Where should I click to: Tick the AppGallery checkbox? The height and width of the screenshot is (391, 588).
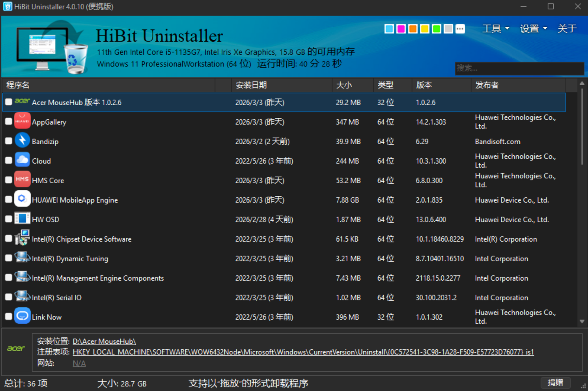click(x=8, y=121)
